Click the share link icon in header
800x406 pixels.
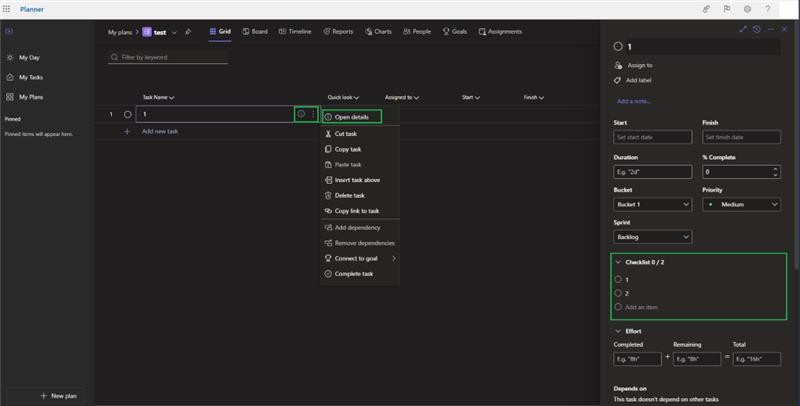coord(706,9)
